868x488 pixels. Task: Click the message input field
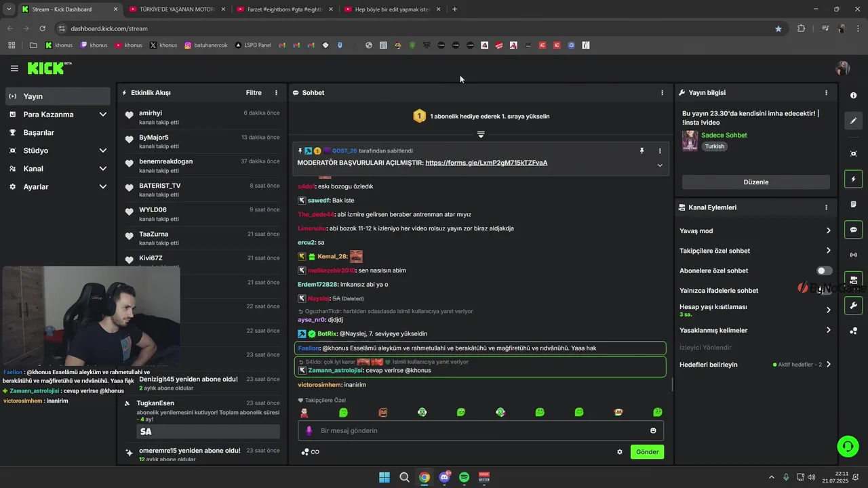point(481,430)
